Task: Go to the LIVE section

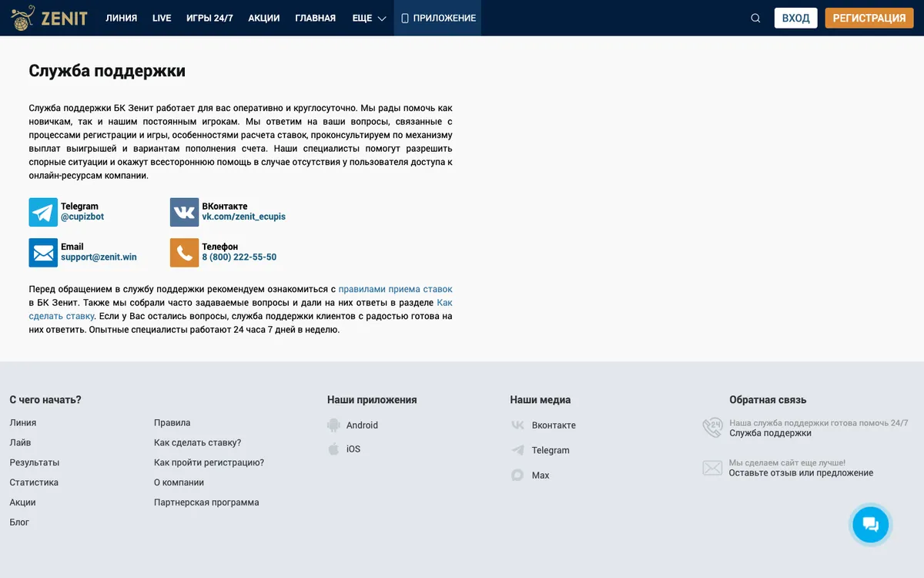Action: [162, 18]
